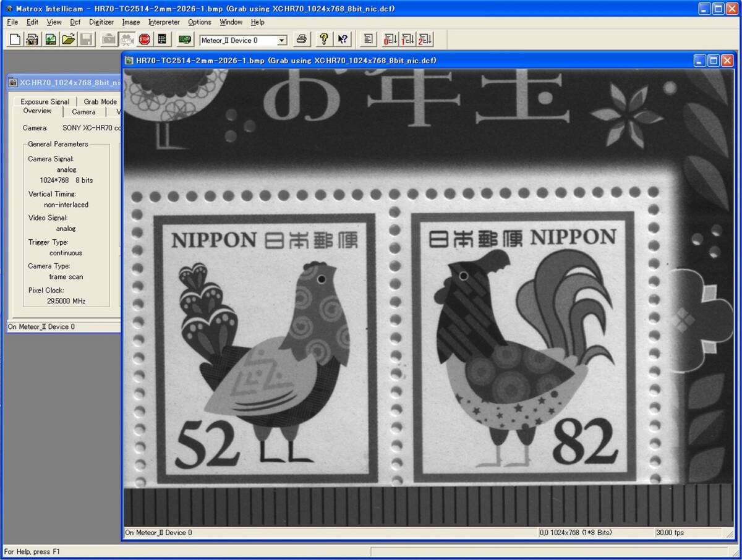Viewport: 742px width, 560px height.
Task: Click the red Stop grab icon
Action: 144,40
